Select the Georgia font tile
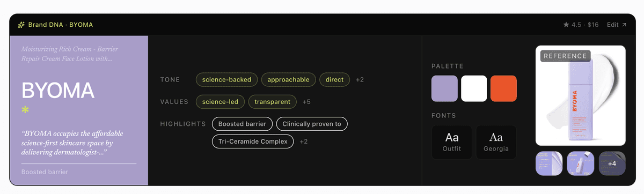This screenshot has height=194, width=644. (x=496, y=142)
